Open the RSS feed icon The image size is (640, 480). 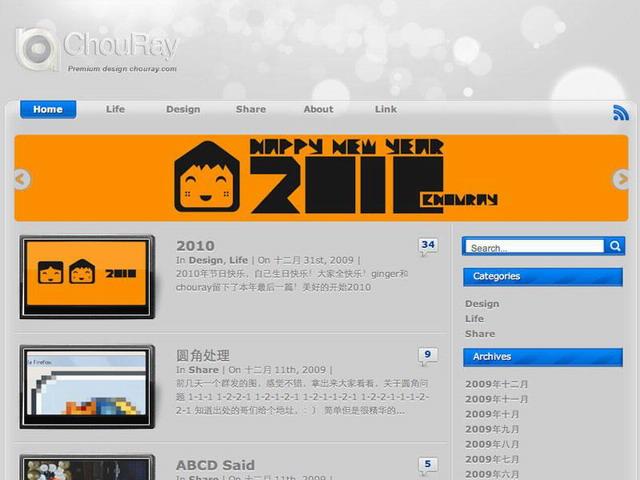point(620,113)
